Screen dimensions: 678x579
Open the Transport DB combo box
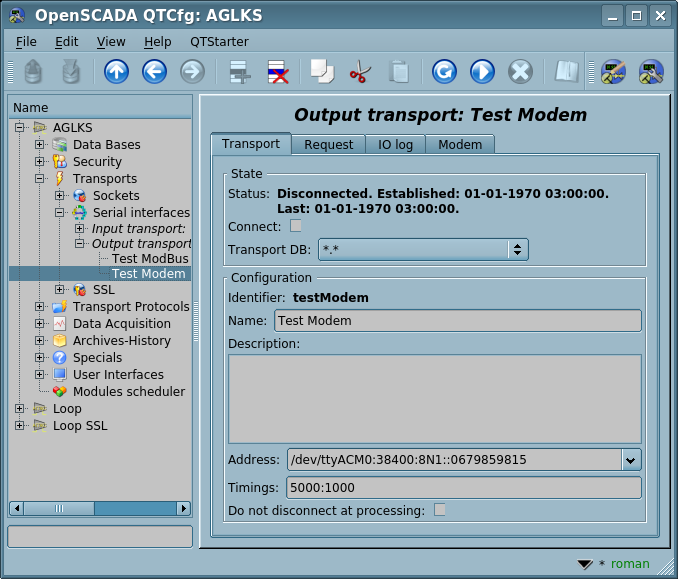[x=423, y=250]
